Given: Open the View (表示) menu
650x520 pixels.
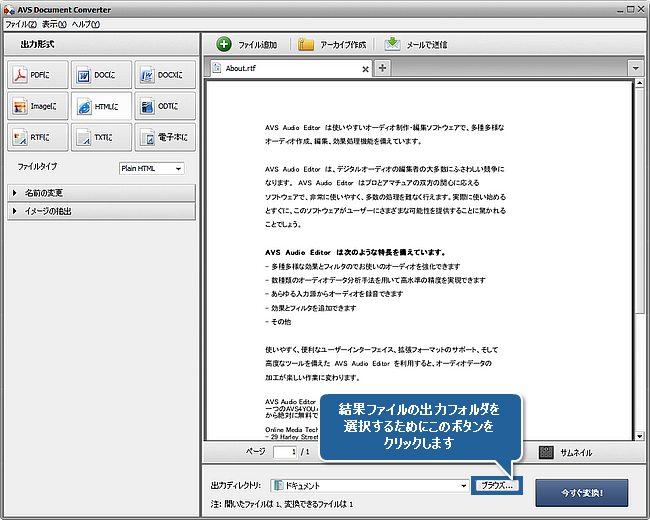Looking at the screenshot, I should 54,24.
